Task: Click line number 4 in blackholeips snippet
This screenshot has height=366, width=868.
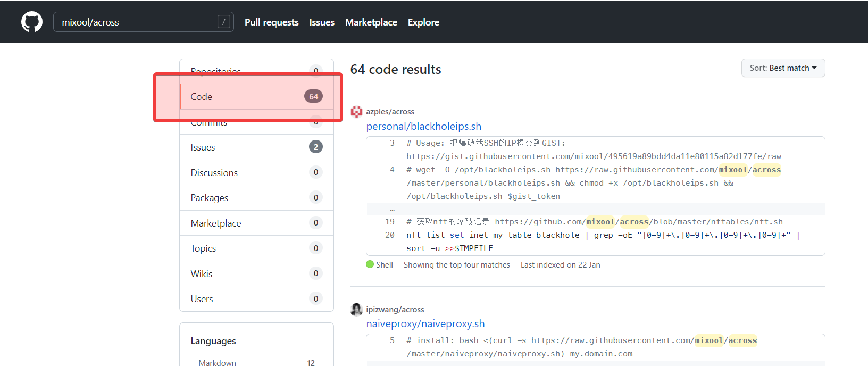Action: coord(392,170)
